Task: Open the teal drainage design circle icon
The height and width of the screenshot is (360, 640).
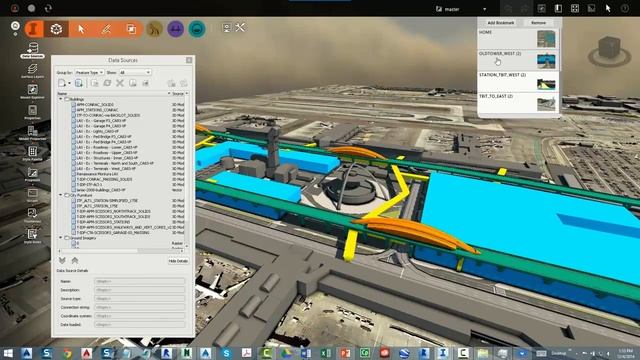Action: pyautogui.click(x=197, y=29)
